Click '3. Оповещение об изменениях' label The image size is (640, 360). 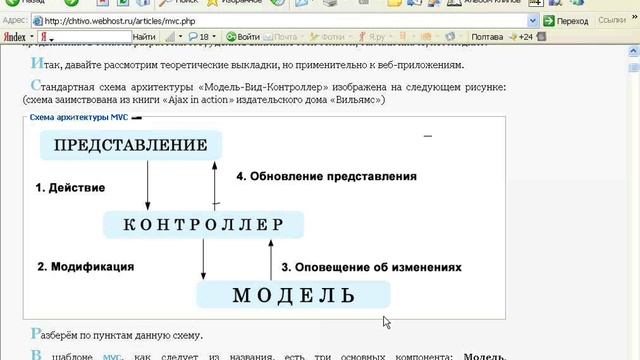pyautogui.click(x=371, y=267)
